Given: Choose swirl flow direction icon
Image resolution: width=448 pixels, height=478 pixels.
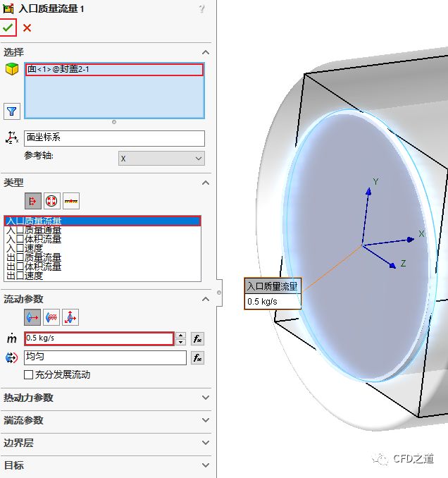Looking at the screenshot, I should tap(51, 317).
